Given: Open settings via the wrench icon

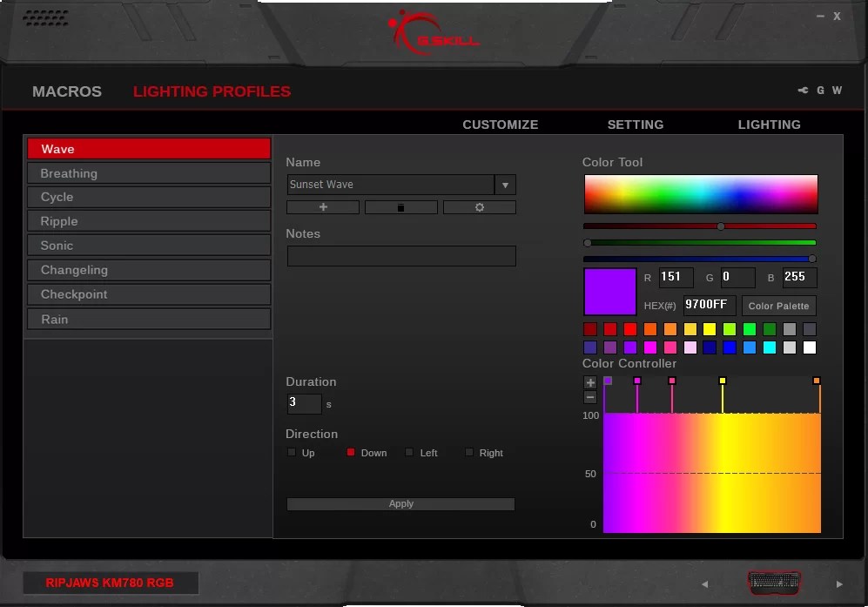Looking at the screenshot, I should tap(802, 90).
